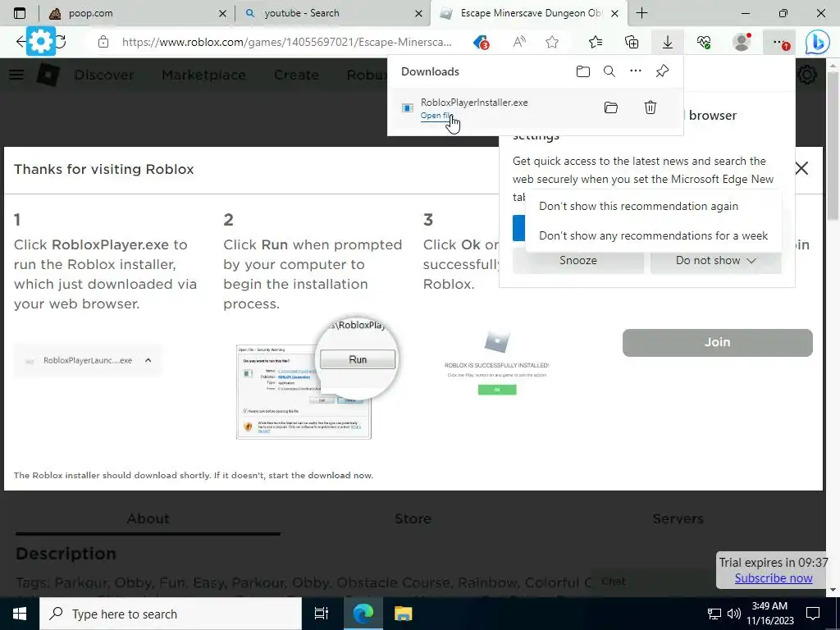Open Roblox hamburger navigation menu
The width and height of the screenshot is (840, 630).
[16, 75]
